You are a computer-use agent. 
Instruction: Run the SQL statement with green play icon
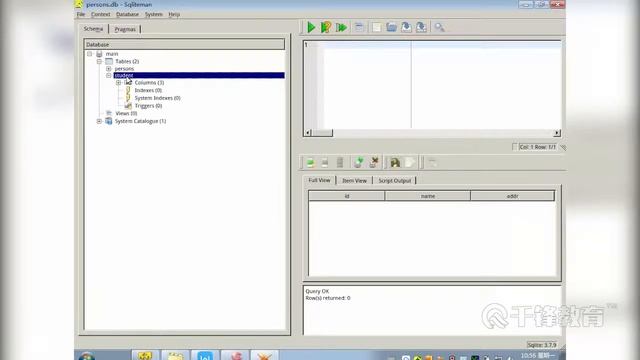tap(311, 27)
